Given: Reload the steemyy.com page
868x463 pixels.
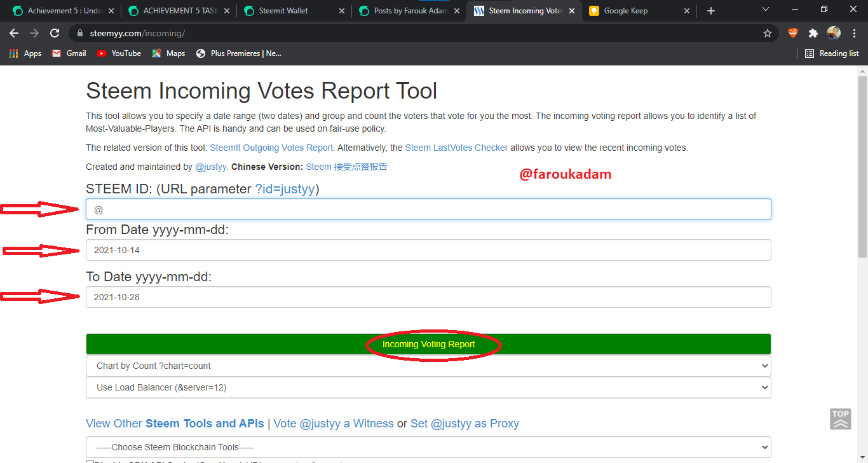Looking at the screenshot, I should point(55,33).
